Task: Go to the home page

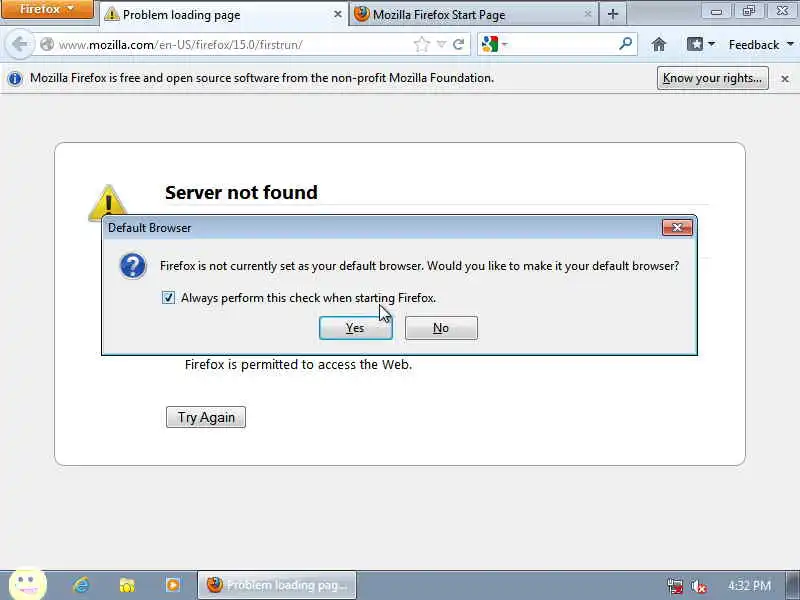Action: (659, 45)
